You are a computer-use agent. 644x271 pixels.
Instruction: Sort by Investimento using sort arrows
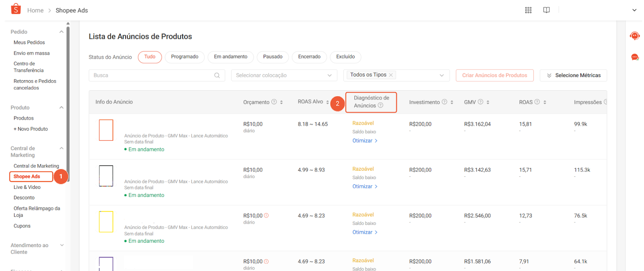[x=452, y=102]
